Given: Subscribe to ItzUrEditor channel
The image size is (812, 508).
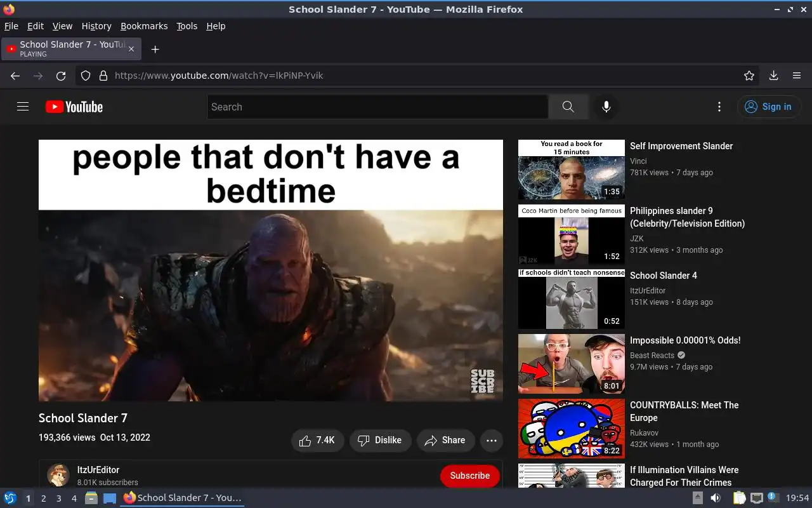Looking at the screenshot, I should click(469, 476).
